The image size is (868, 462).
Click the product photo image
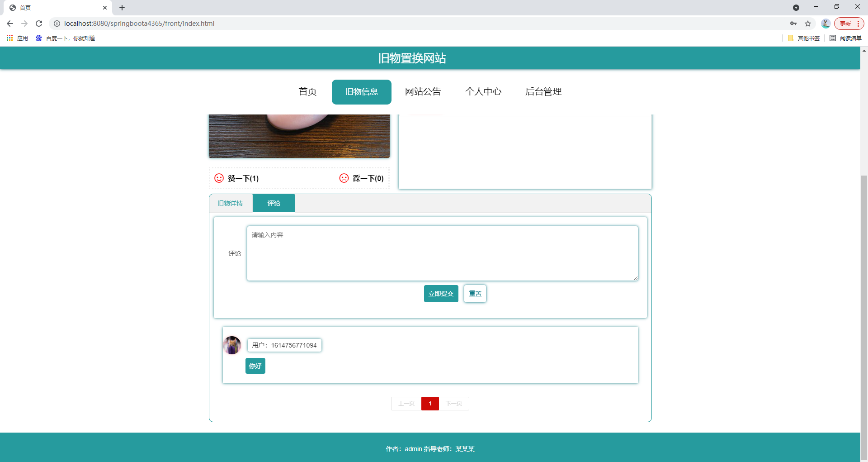(x=299, y=136)
